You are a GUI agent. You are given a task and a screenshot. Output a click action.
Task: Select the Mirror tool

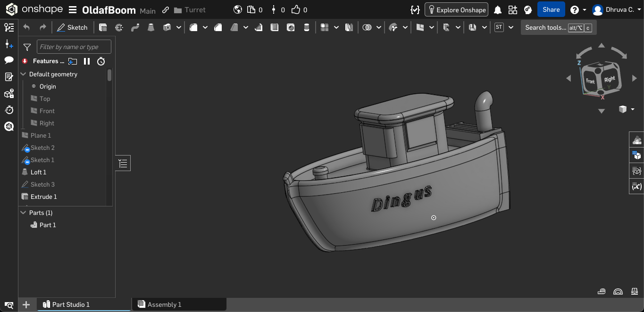349,27
